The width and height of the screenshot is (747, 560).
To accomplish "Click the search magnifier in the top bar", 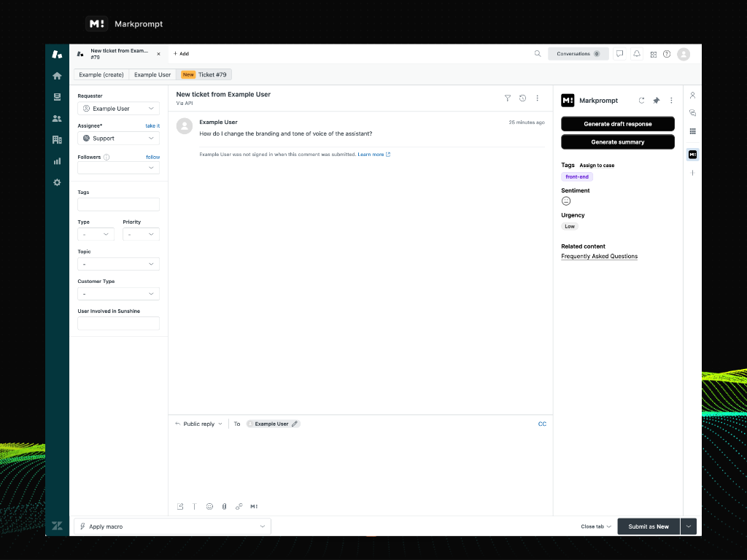I will click(538, 54).
